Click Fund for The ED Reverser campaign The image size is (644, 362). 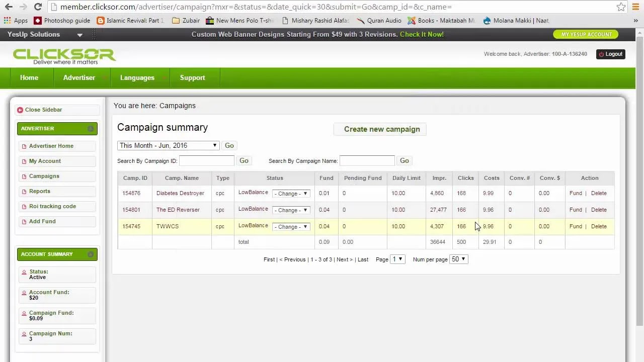click(576, 210)
